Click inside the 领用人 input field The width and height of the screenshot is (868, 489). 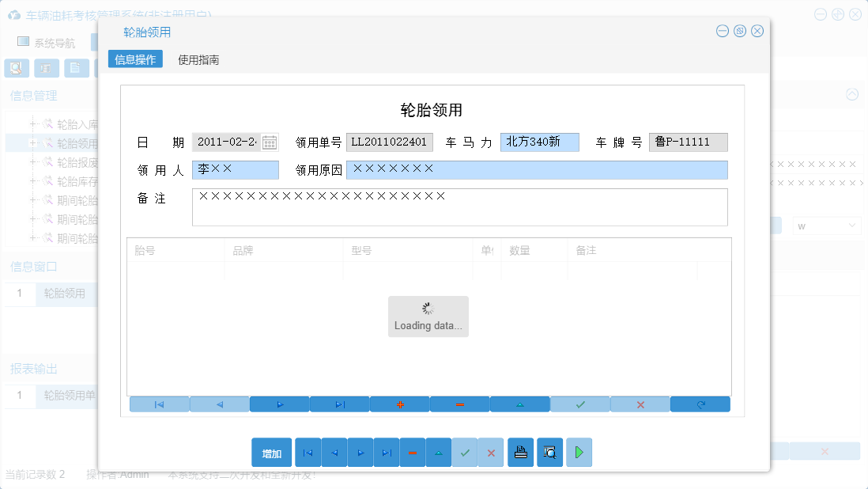(237, 169)
